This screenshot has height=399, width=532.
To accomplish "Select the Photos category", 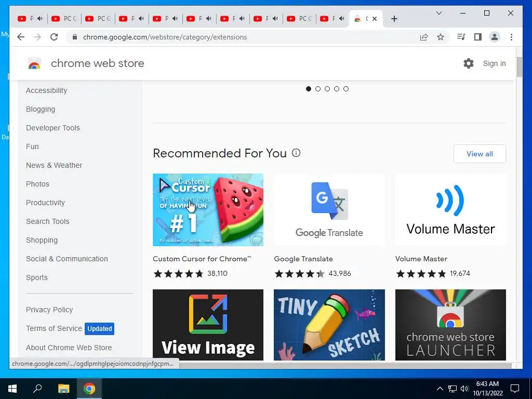I will tap(37, 184).
